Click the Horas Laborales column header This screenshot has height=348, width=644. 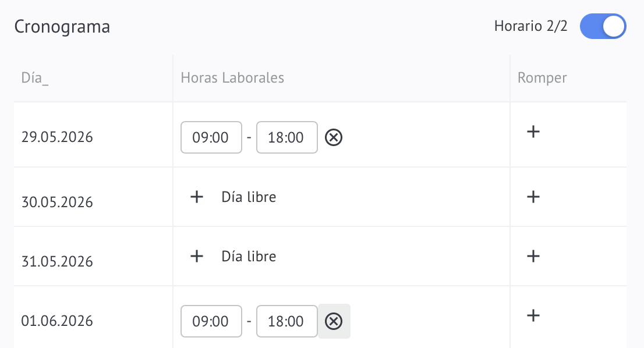pos(232,78)
